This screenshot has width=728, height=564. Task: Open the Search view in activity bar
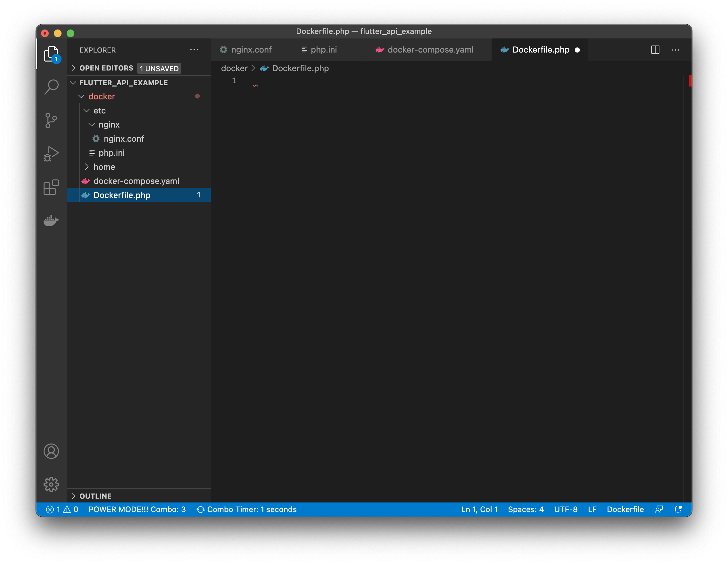51,87
